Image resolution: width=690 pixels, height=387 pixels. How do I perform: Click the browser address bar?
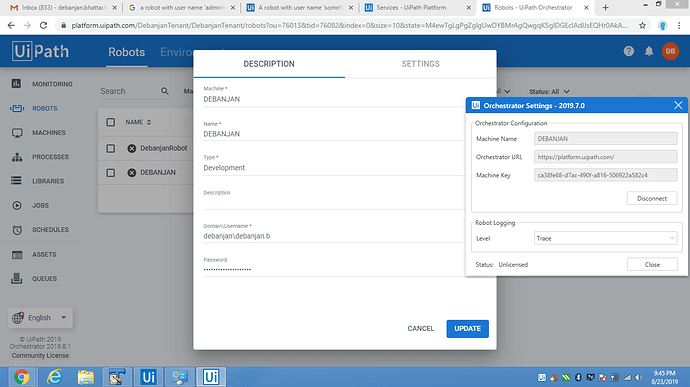click(348, 26)
